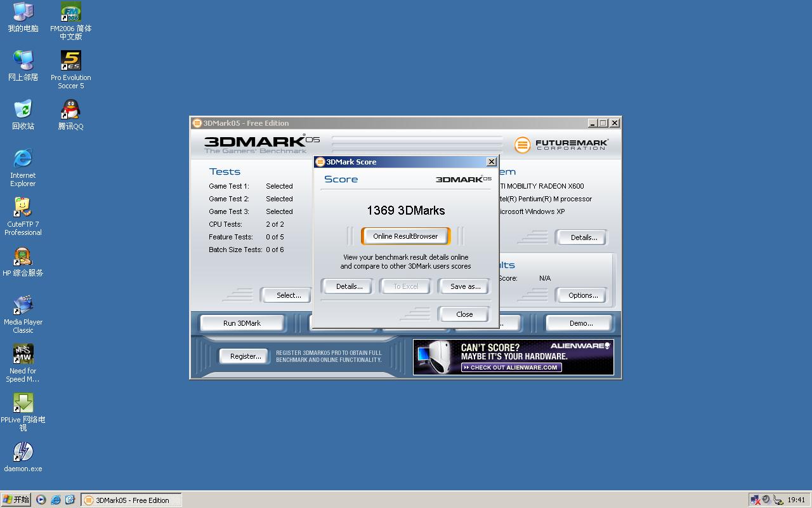Open Pro Evolution Soccer 5 icon
The width and height of the screenshot is (812, 508).
pos(70,62)
